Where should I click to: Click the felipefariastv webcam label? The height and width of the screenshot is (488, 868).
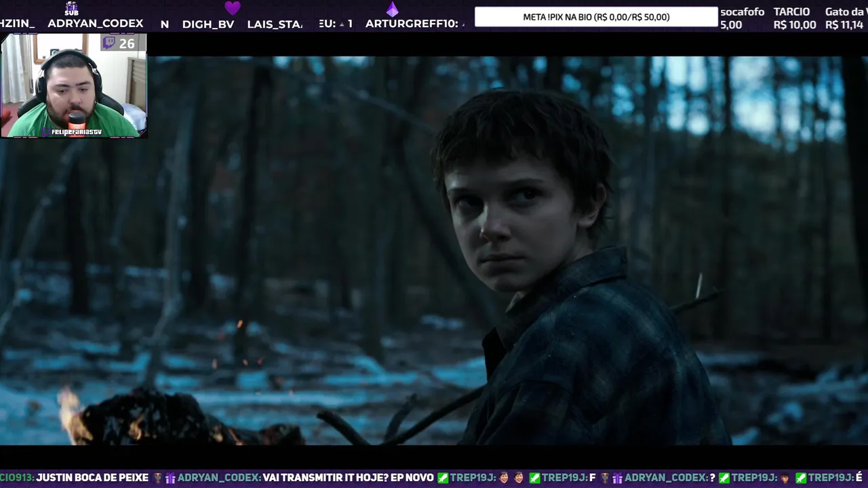coord(76,131)
